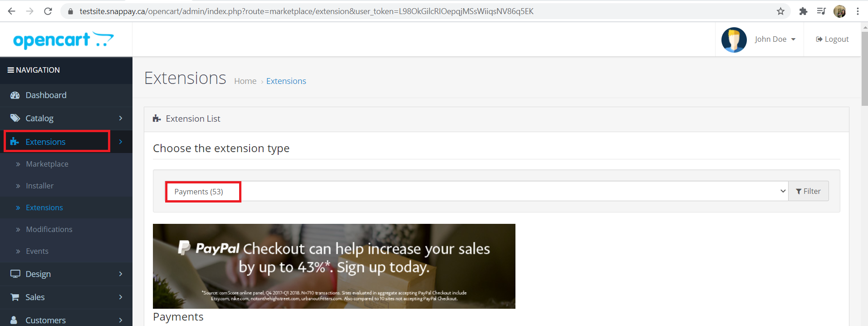Click the Design monitor icon
This screenshot has height=326, width=868.
click(x=15, y=274)
